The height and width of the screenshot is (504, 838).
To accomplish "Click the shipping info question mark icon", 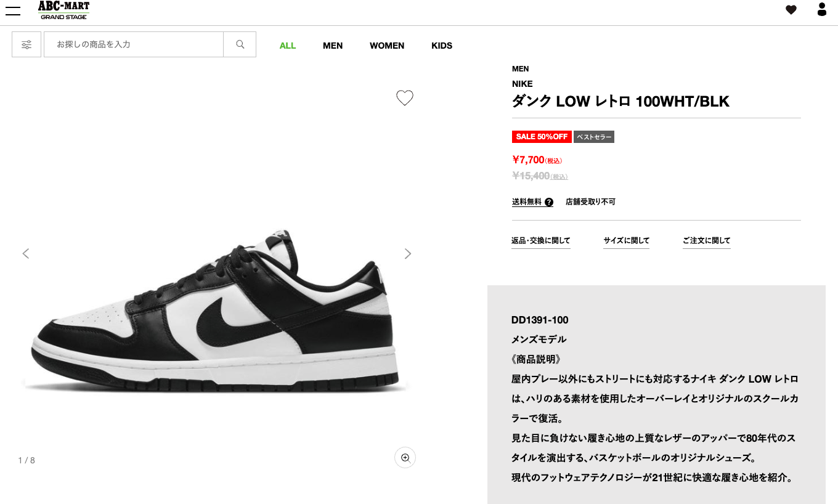I will point(549,202).
